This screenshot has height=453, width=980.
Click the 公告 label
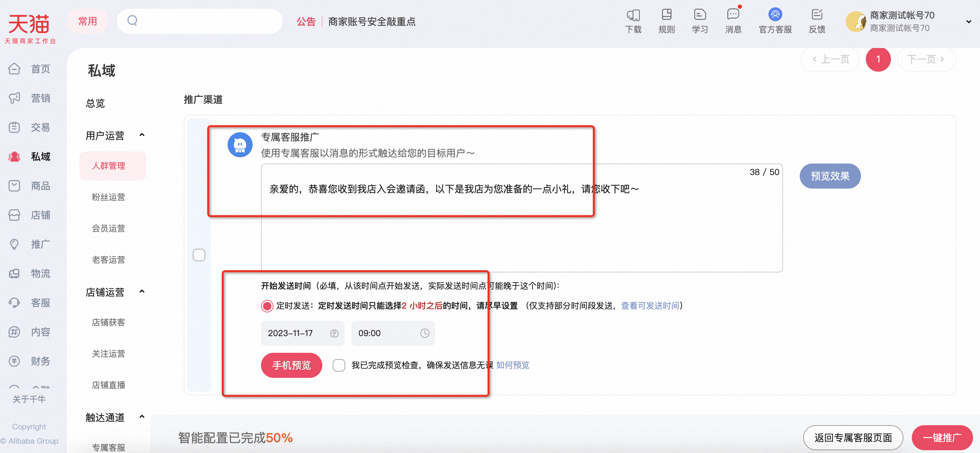coord(306,22)
